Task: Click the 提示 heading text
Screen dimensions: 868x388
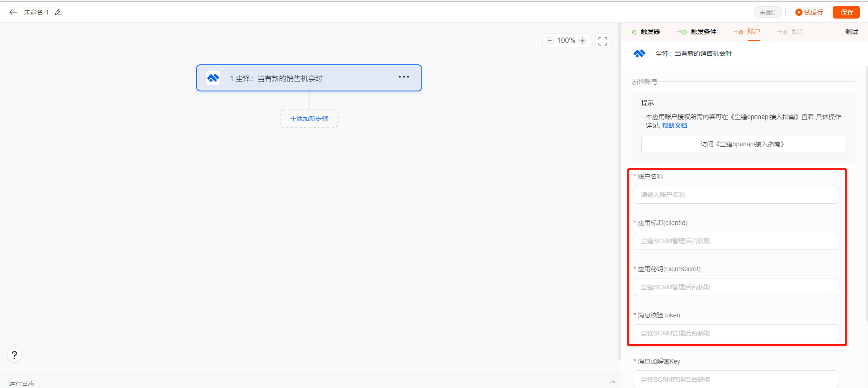Action: 648,103
